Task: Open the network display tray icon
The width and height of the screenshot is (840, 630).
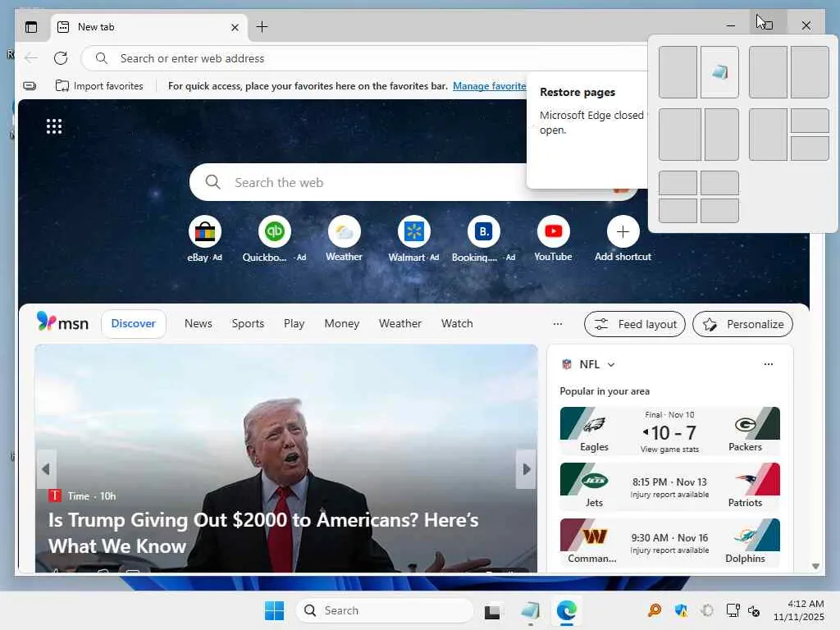Action: 733,610
